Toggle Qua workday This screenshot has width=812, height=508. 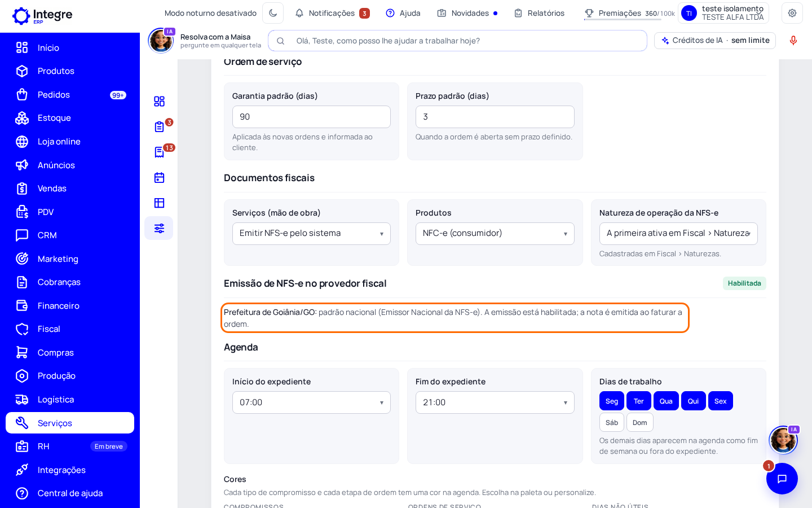pos(666,401)
